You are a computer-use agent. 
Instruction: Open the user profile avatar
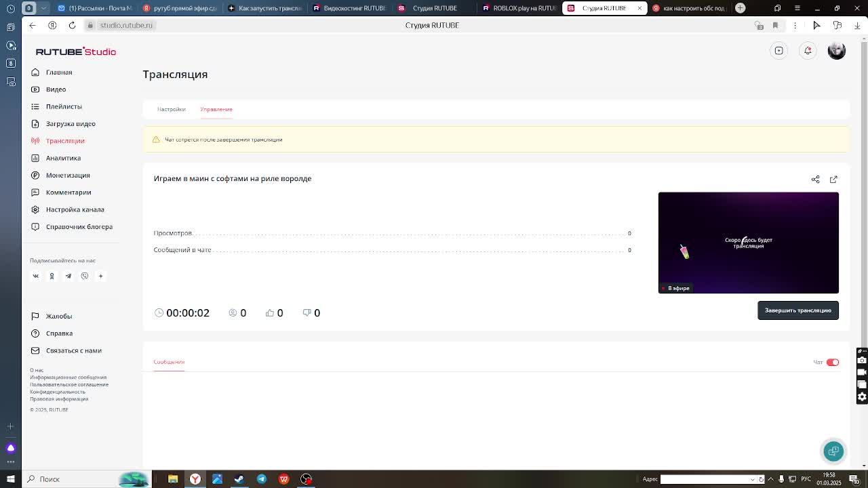point(837,51)
